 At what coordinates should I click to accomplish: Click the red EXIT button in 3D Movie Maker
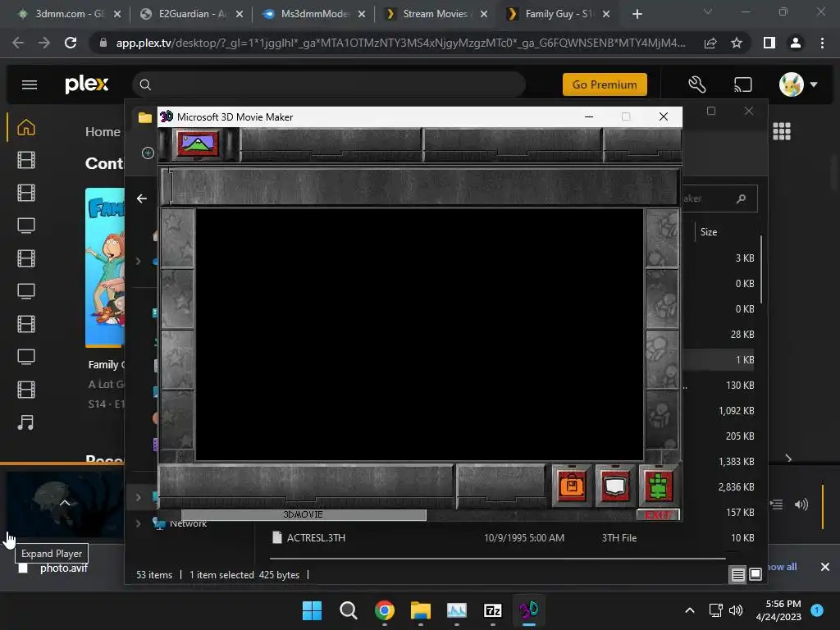pyautogui.click(x=658, y=515)
